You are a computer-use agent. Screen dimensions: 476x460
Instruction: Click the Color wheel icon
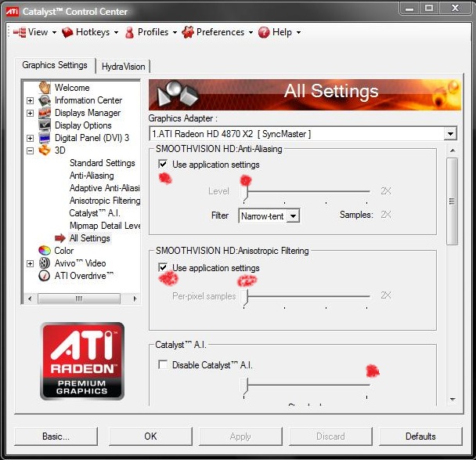click(45, 251)
